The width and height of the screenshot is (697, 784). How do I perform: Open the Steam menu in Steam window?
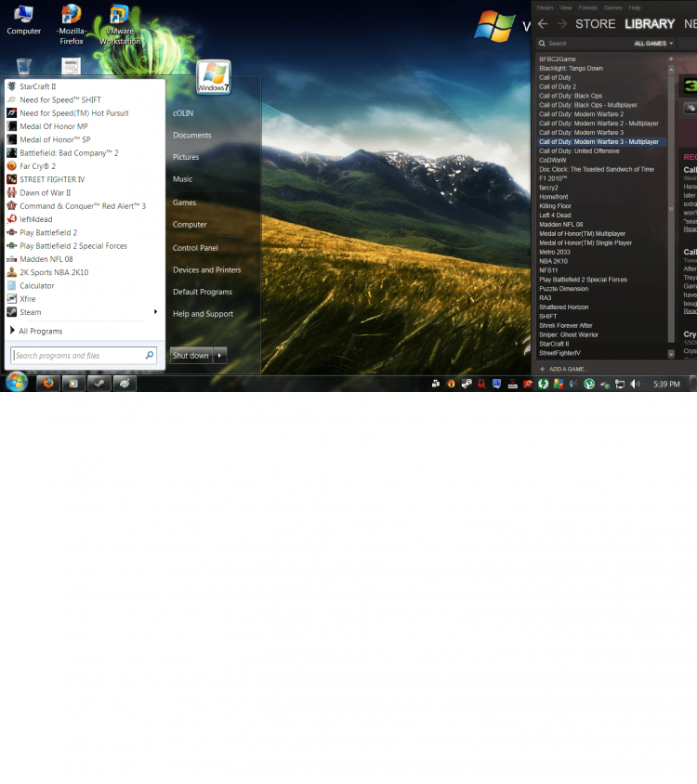(x=545, y=8)
